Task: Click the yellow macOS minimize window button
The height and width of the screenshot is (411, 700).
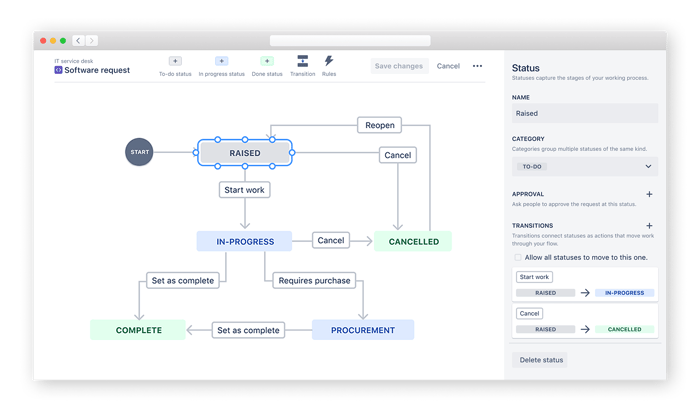Action: [53, 41]
